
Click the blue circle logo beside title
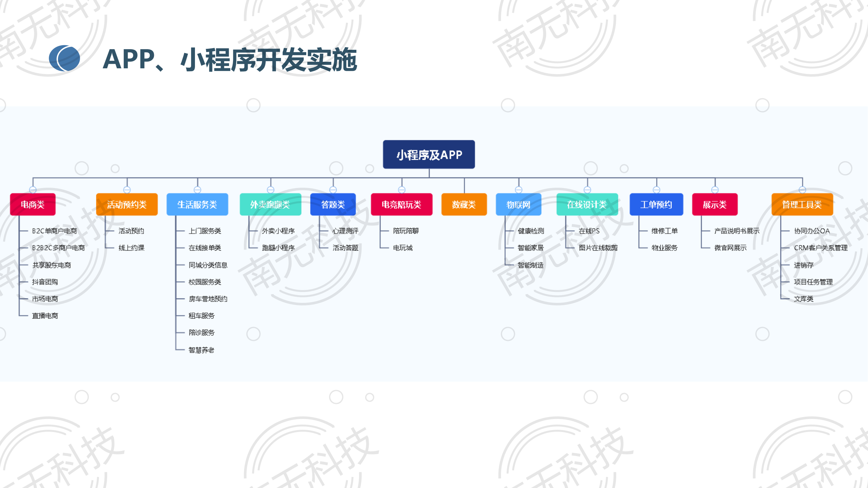point(64,58)
